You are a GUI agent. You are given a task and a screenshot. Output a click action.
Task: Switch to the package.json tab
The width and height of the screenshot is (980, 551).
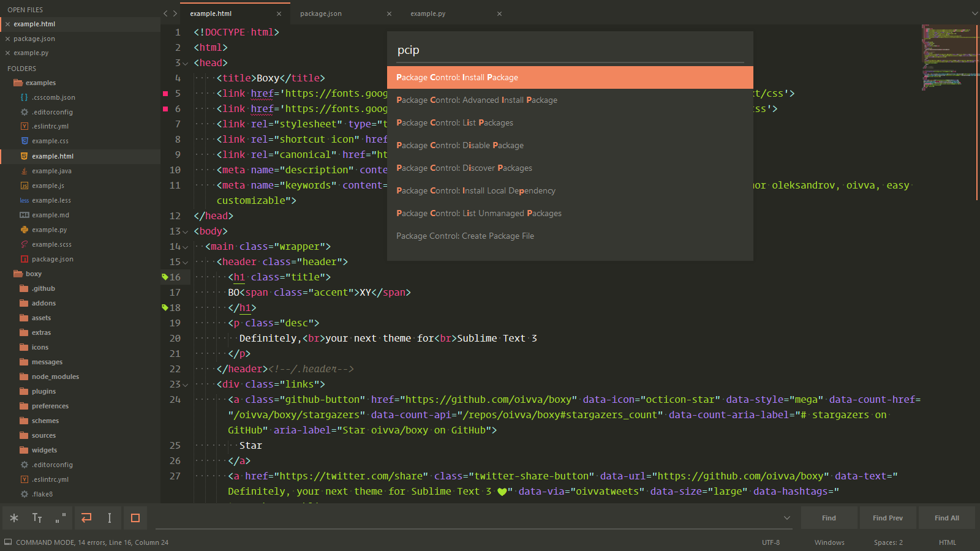(320, 13)
